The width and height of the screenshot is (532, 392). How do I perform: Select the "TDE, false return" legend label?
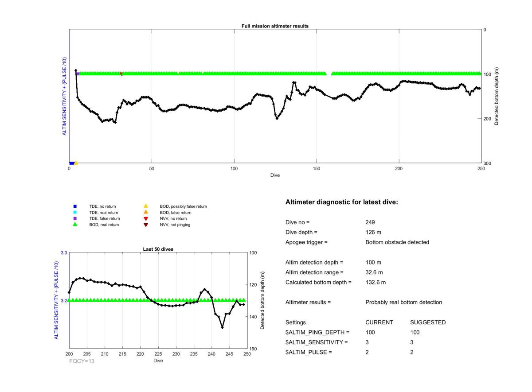105,219
